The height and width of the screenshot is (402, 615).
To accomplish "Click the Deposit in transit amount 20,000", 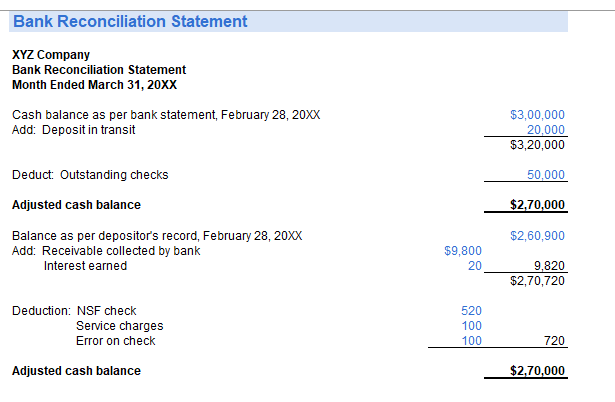I will click(545, 129).
